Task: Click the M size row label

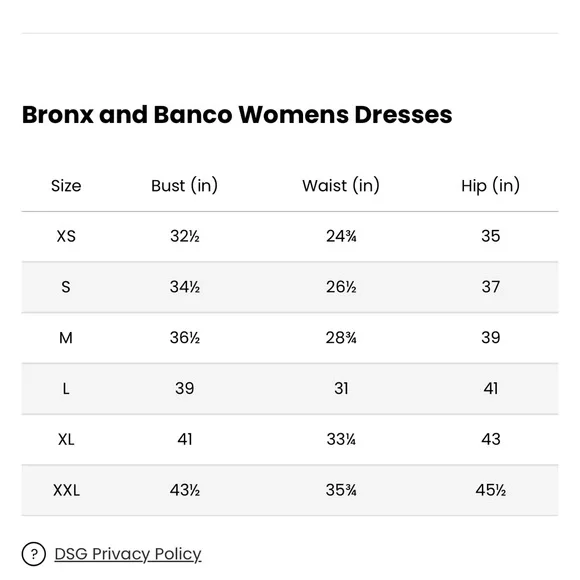Action: point(66,338)
